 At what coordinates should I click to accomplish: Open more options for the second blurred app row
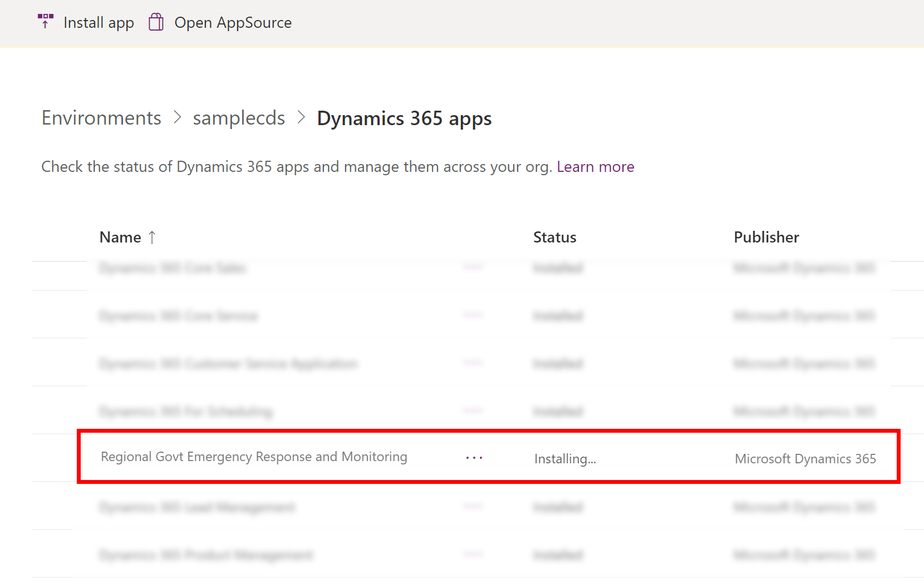(x=473, y=315)
